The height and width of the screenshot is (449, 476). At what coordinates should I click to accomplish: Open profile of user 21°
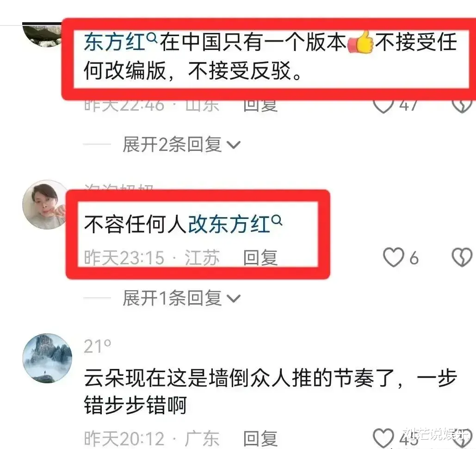(98, 346)
